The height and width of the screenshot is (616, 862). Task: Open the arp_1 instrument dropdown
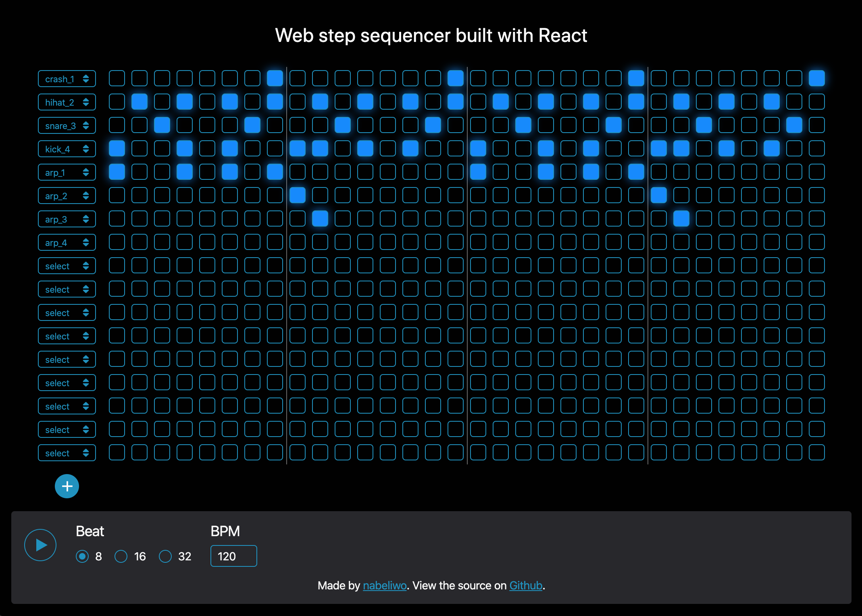point(67,172)
